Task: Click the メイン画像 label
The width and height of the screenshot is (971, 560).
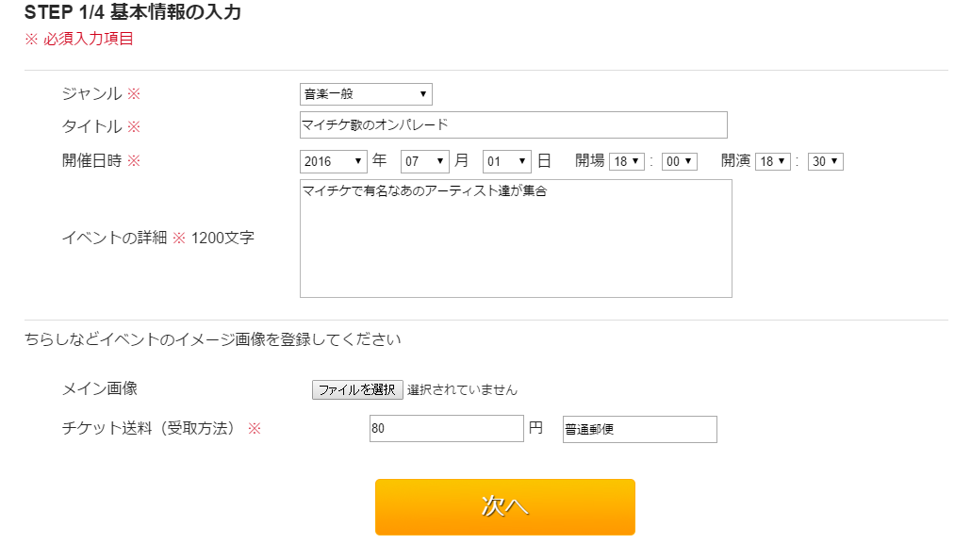Action: click(x=99, y=388)
